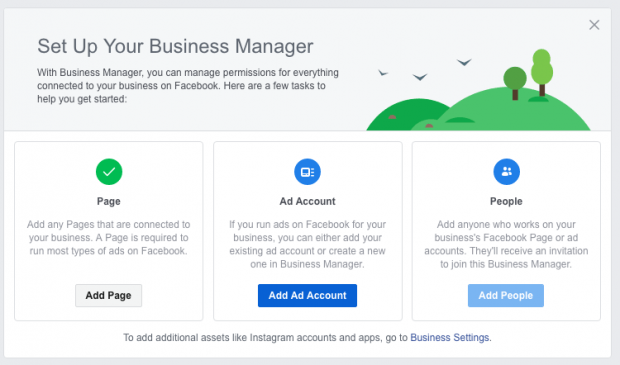Click the Add People button
The image size is (620, 365).
[506, 295]
